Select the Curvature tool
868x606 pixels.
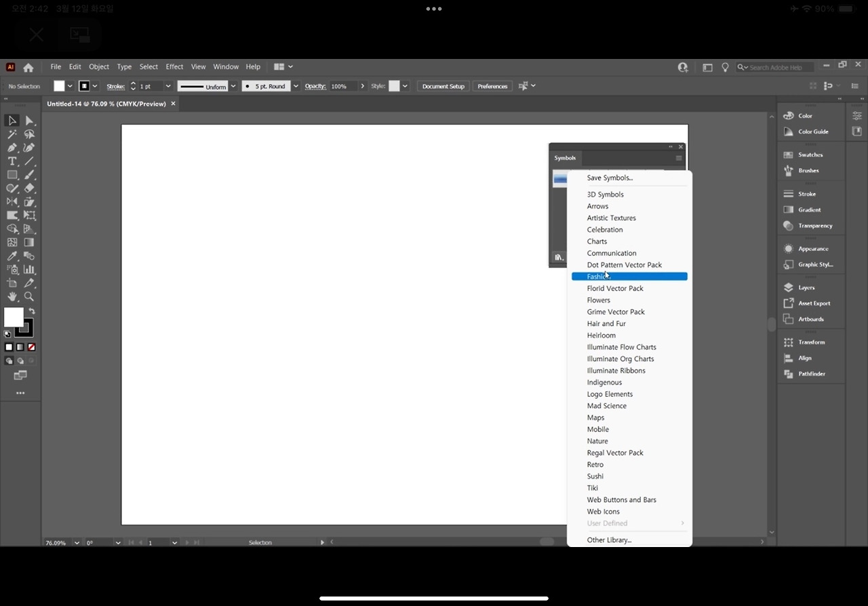point(29,148)
